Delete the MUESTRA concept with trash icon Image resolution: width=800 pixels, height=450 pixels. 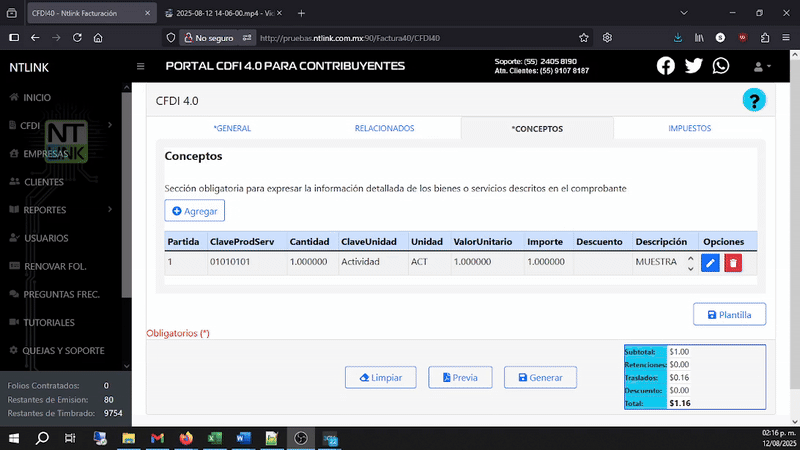(733, 263)
